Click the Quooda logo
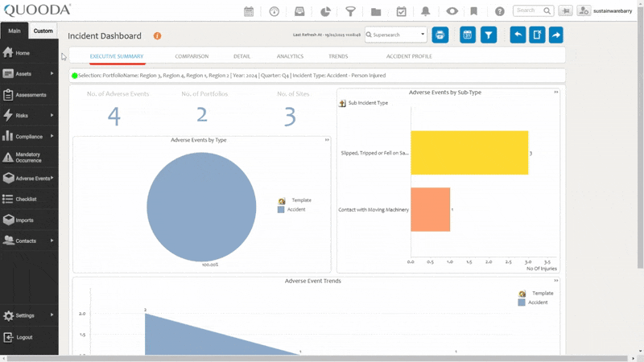The height and width of the screenshot is (362, 644). 37,10
